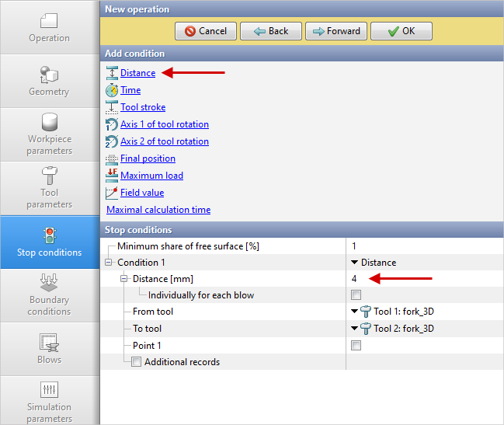504x425 pixels.
Task: Click the Maximum load icon
Action: pos(112,176)
